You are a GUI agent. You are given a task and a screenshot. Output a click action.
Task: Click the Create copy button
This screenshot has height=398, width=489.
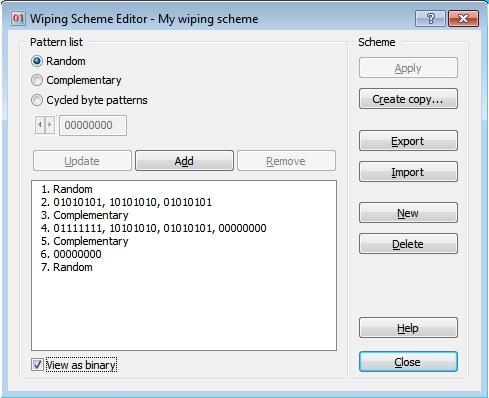[x=408, y=99]
